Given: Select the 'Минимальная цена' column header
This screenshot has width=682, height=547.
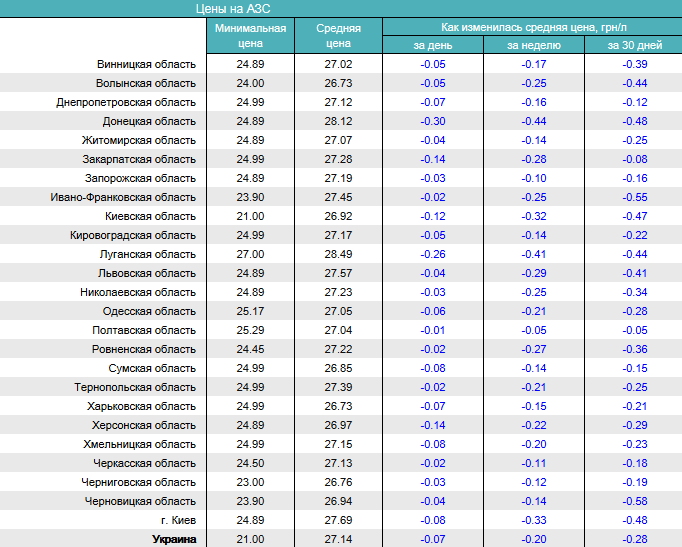Looking at the screenshot, I should (x=250, y=36).
